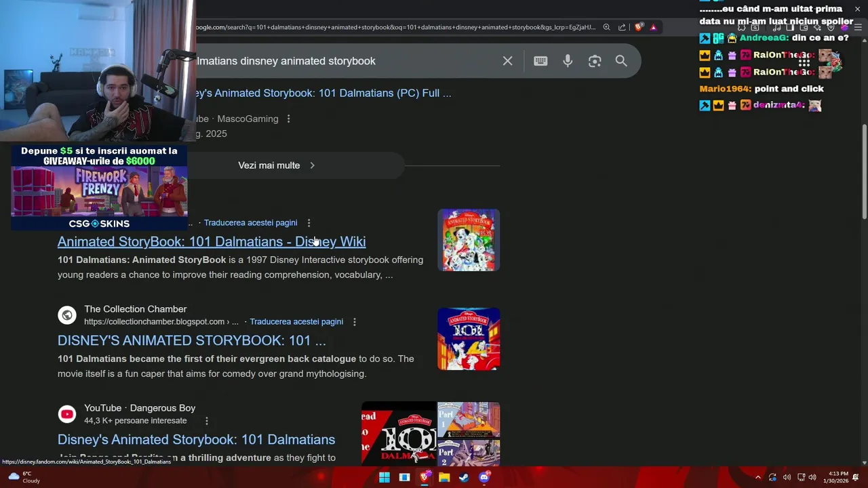This screenshot has height=488, width=868.
Task: Open File Explorer from the taskbar
Action: (444, 477)
